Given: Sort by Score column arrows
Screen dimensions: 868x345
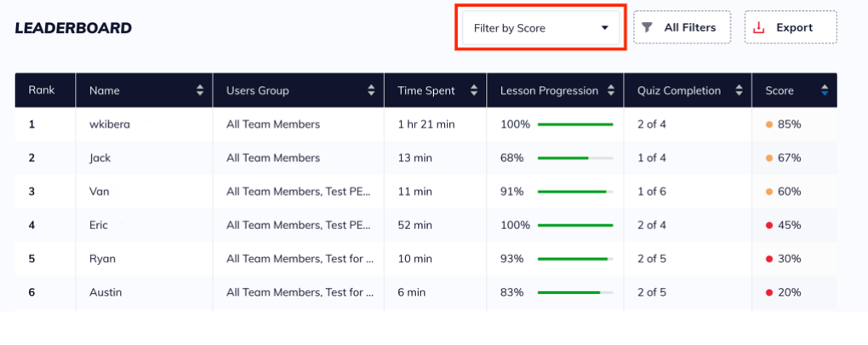Looking at the screenshot, I should click(825, 90).
